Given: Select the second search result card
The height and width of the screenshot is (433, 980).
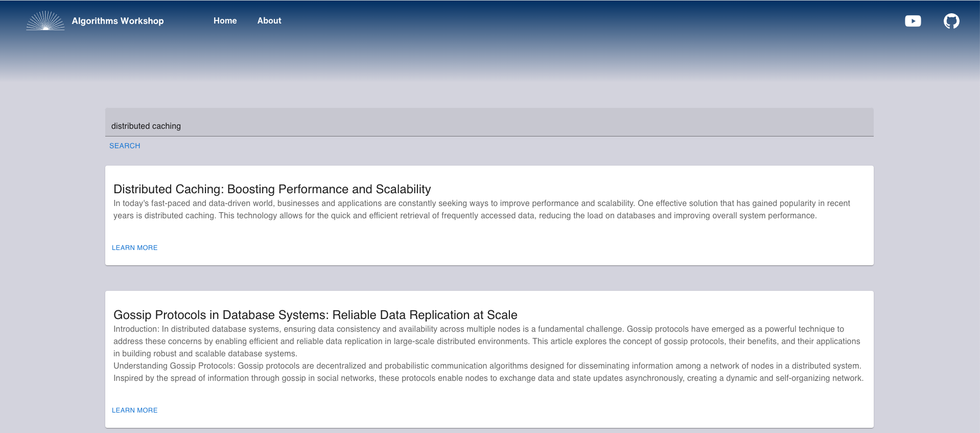Looking at the screenshot, I should 489,359.
